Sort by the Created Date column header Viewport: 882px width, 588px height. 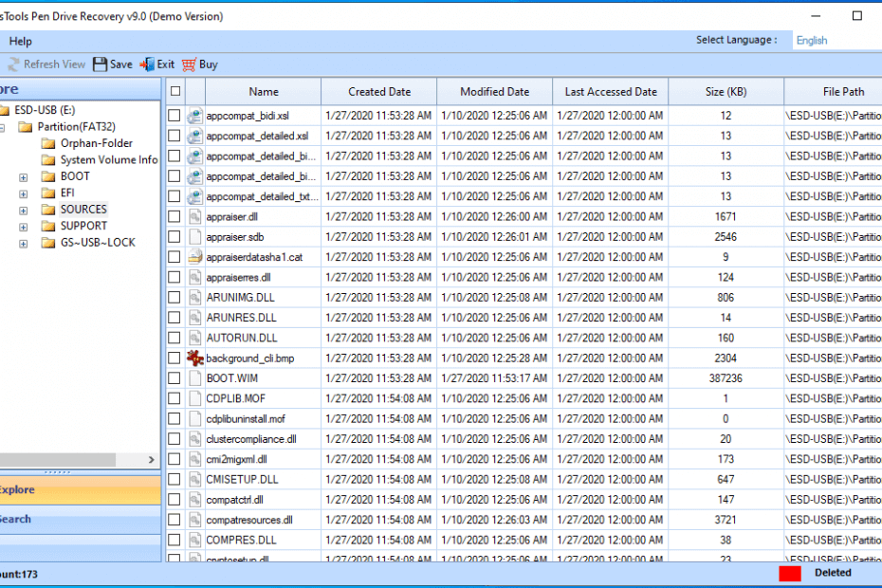pos(379,92)
